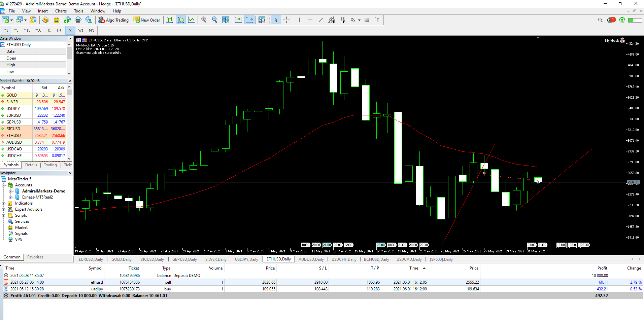This screenshot has width=644, height=320.
Task: Select the rectangle shape tool
Action: pyautogui.click(x=367, y=20)
